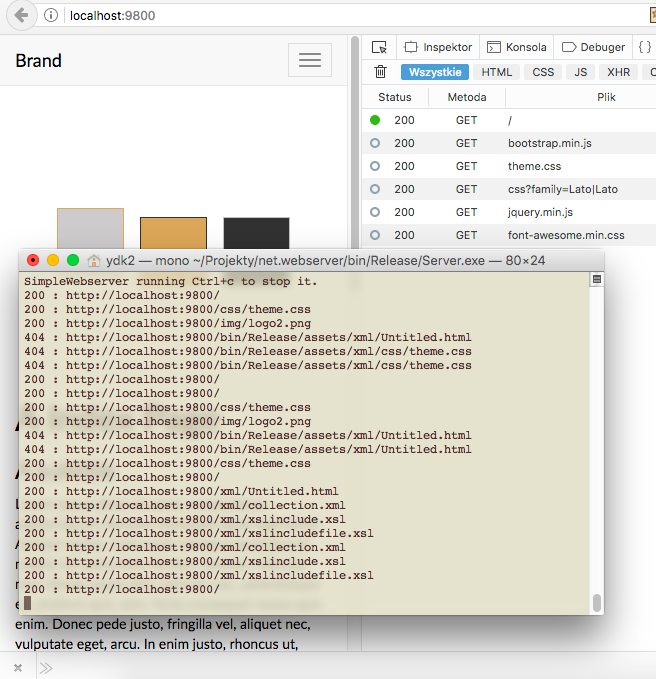Activate the element picker tool
This screenshot has width=656, height=679.
379,47
